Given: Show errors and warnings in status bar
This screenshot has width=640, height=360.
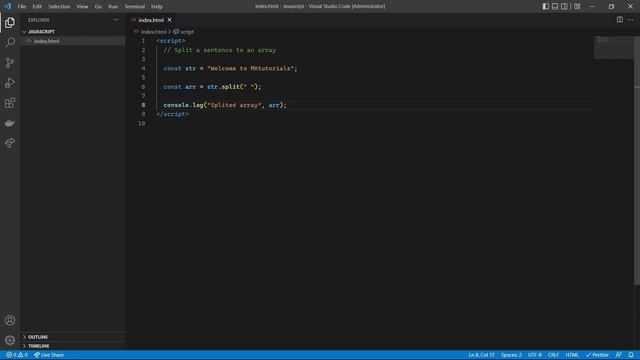Looking at the screenshot, I should pyautogui.click(x=17, y=355).
